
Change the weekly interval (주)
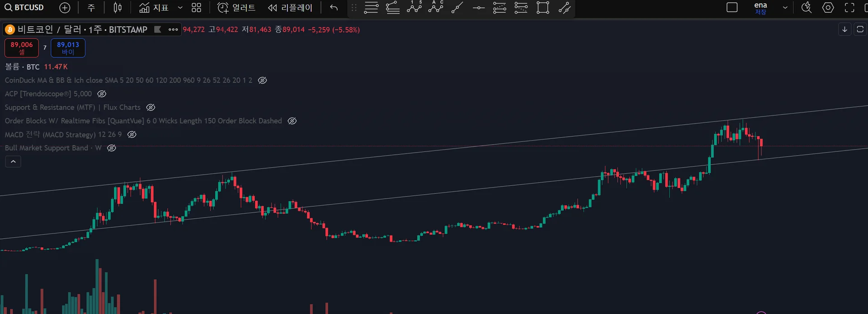[x=91, y=8]
